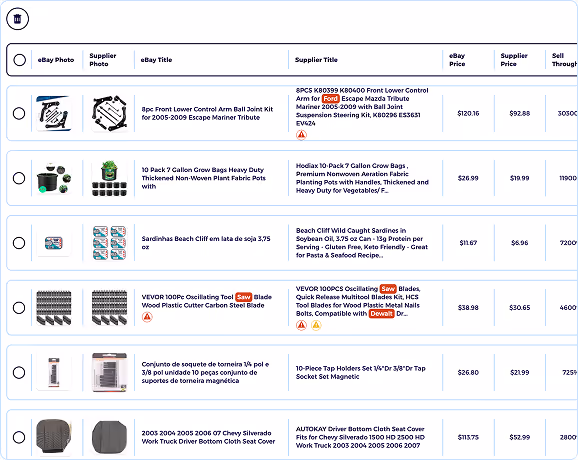Click red warning icon under control arm supplier title

pyautogui.click(x=301, y=135)
